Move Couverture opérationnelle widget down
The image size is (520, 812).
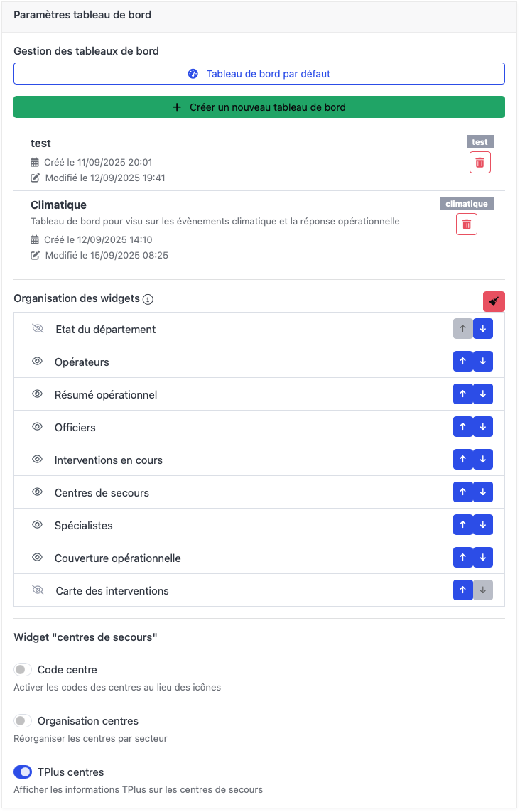(x=483, y=558)
